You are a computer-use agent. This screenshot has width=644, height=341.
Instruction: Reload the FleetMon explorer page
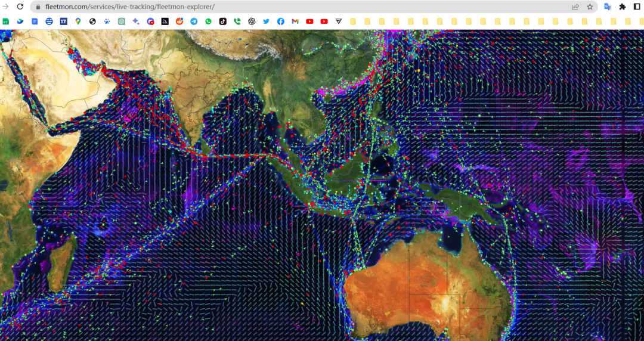point(20,7)
